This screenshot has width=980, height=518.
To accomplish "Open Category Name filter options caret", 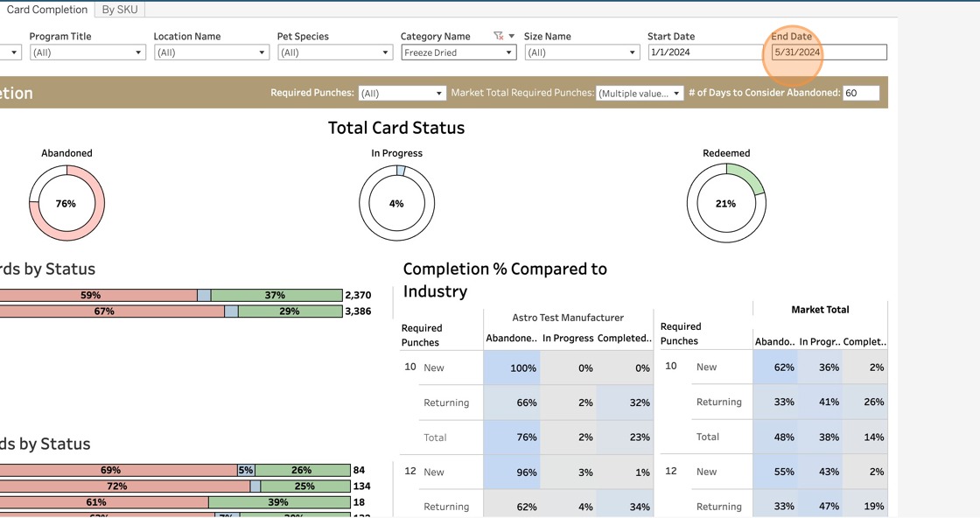I will click(512, 37).
